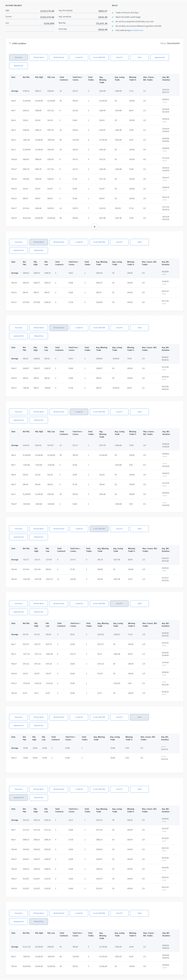Collapse the overview table using the up chevron
This screenshot has height=980, width=187.
pyautogui.click(x=94, y=227)
